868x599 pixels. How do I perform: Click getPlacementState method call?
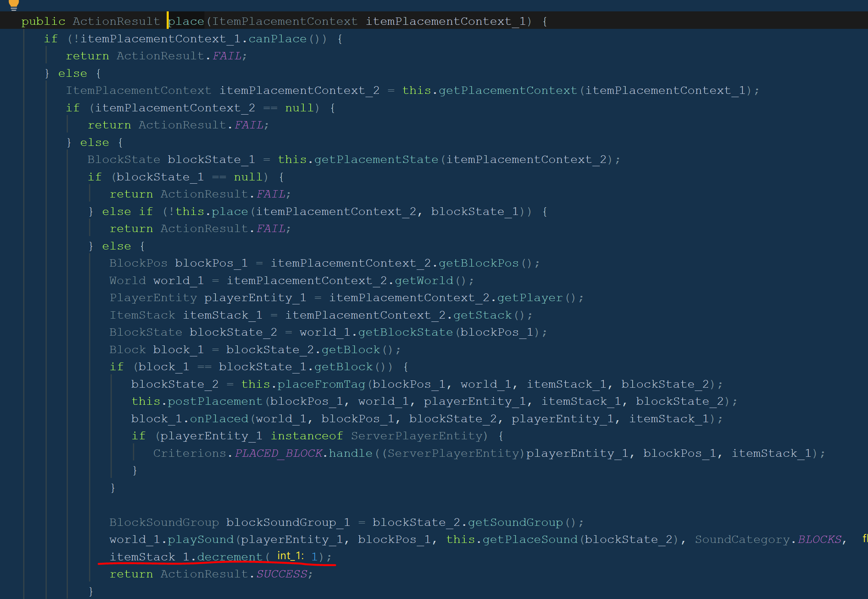(376, 159)
